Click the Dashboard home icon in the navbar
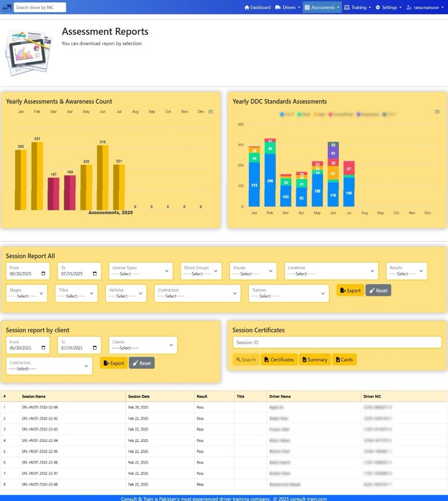This screenshot has height=501, width=448. click(x=247, y=7)
